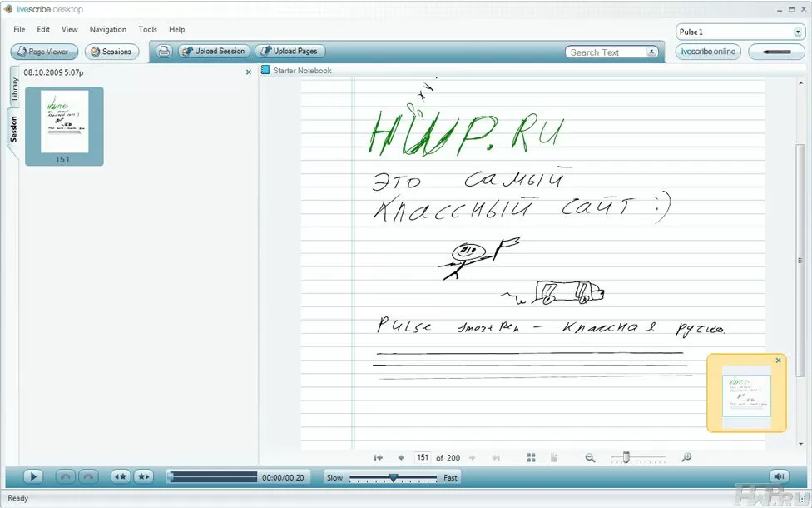Click the audio playback progress bar
Viewport: 812px width, 508px height.
coord(212,477)
